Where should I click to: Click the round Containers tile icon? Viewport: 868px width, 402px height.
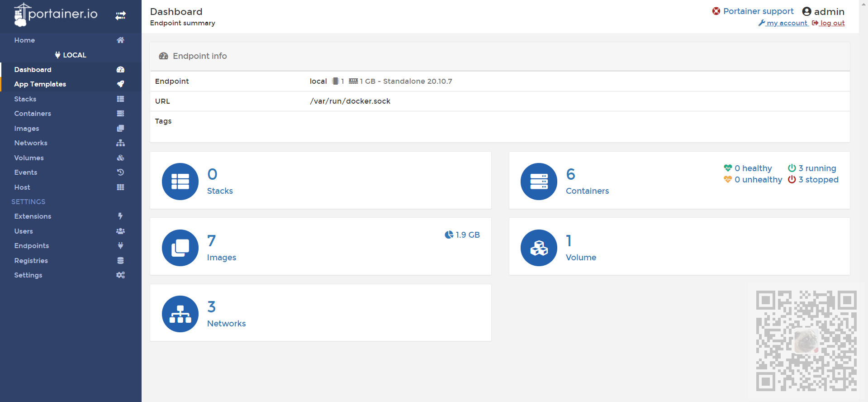pyautogui.click(x=539, y=182)
